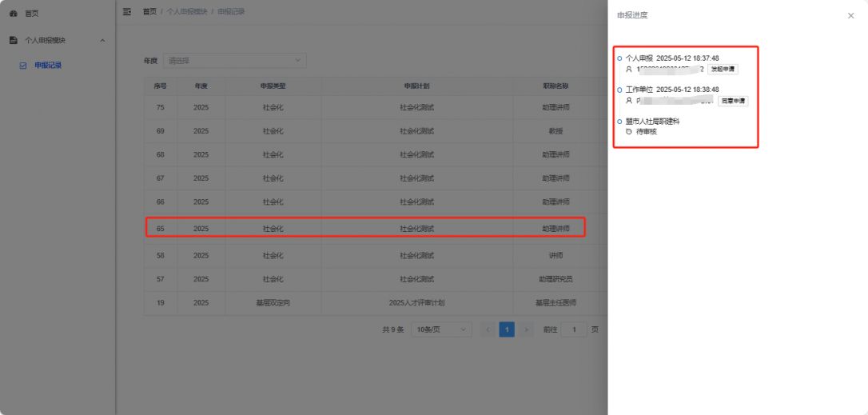Screen dimensions: 868x415
Task: Click the 讲师 title cell in row 58
Action: tap(555, 255)
